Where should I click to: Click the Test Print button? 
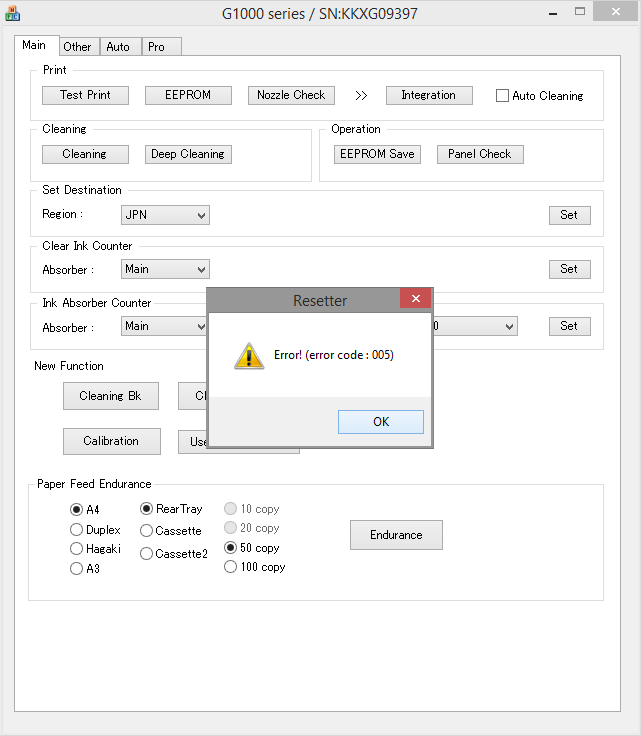click(85, 95)
